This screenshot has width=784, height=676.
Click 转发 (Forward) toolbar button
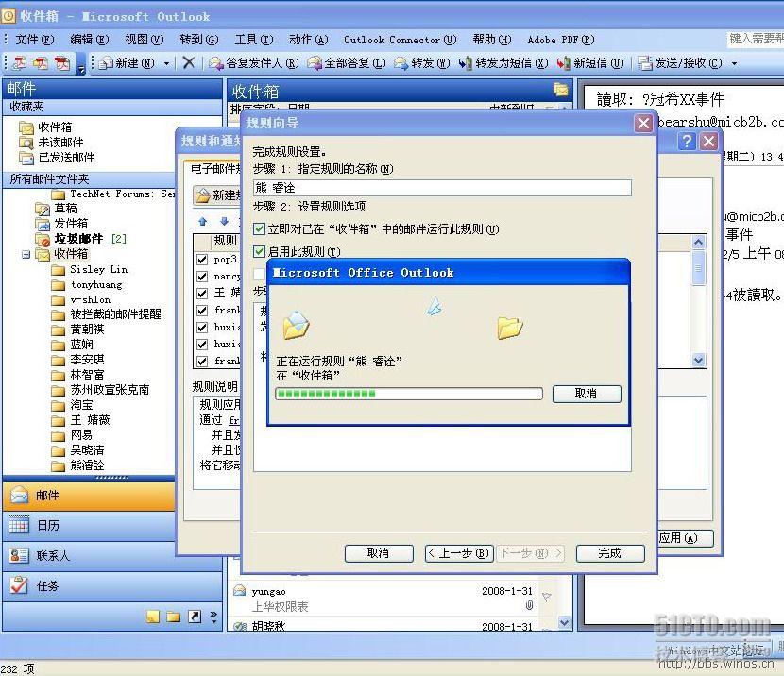click(x=422, y=63)
